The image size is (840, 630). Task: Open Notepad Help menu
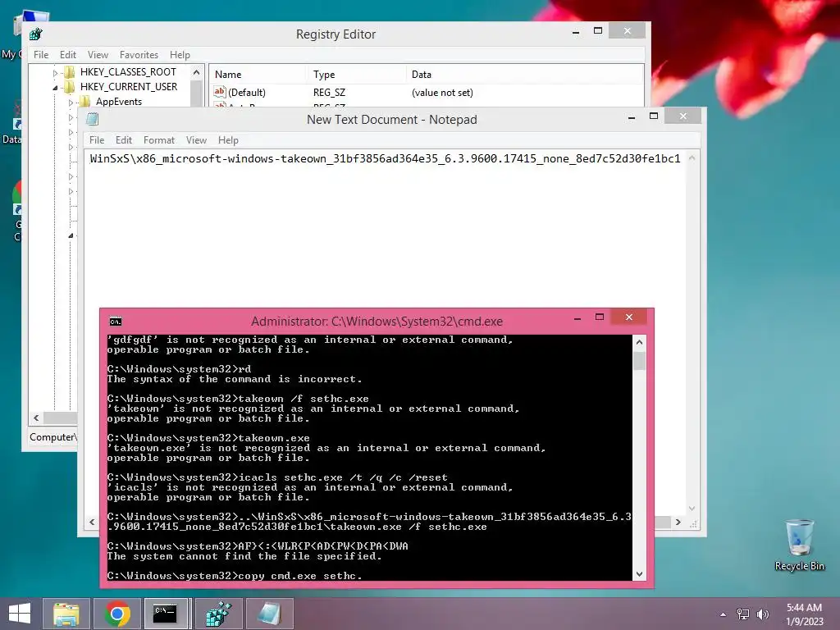coord(228,139)
